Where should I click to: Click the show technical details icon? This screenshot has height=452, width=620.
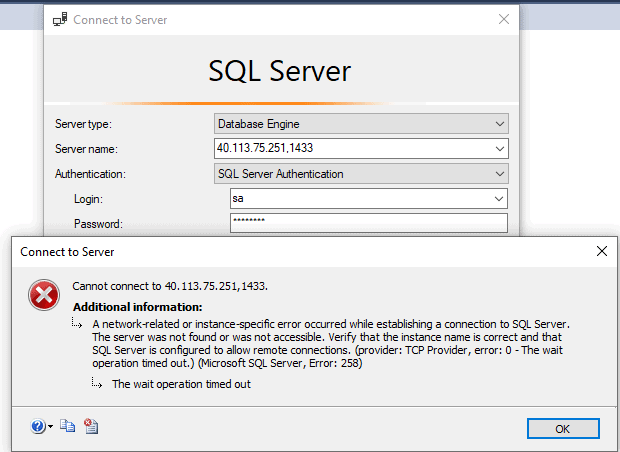[91, 427]
